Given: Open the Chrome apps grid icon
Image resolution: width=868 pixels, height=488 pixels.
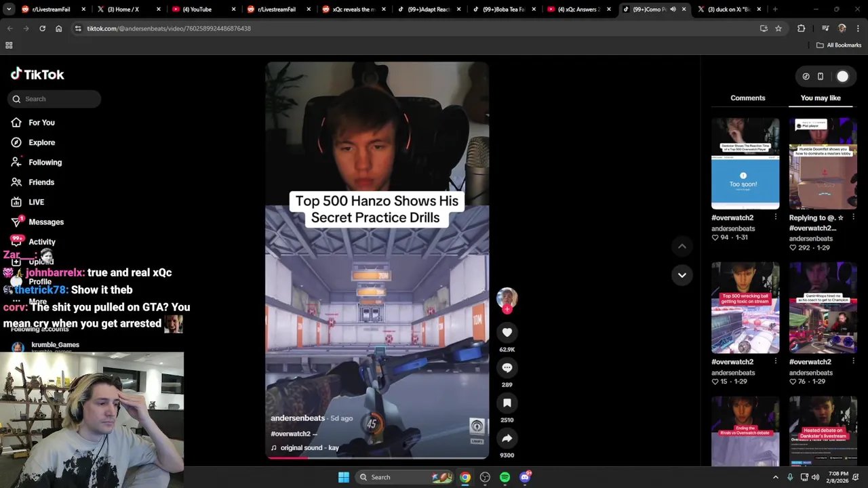Looking at the screenshot, I should tap(9, 45).
